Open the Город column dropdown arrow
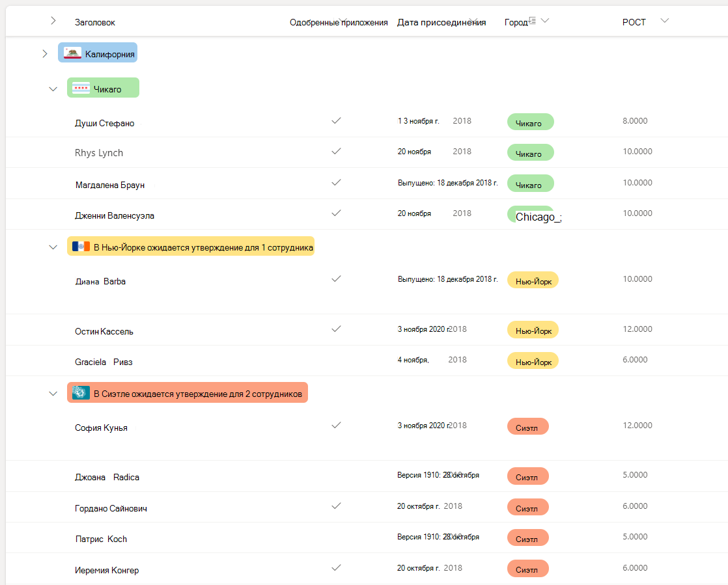The image size is (728, 585). click(x=545, y=21)
